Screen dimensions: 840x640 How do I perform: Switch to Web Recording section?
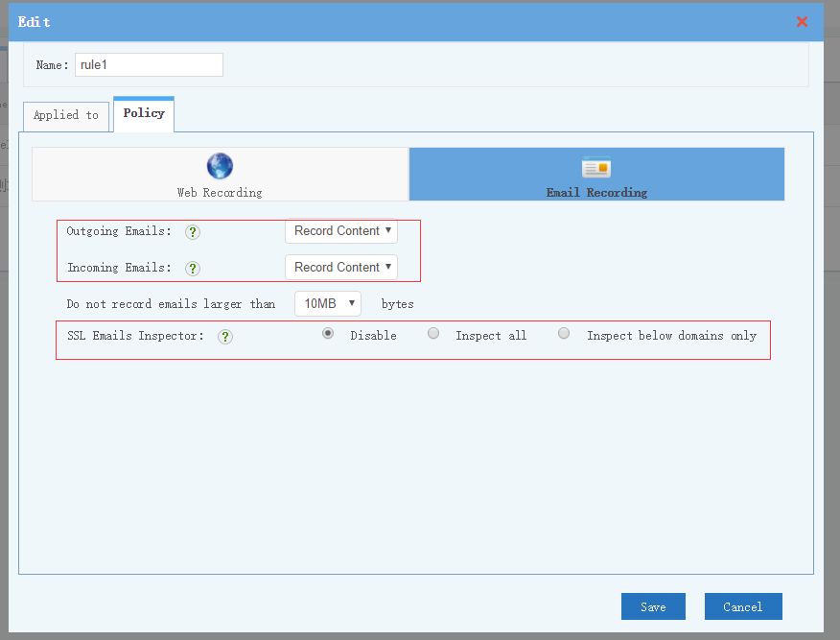(x=220, y=175)
